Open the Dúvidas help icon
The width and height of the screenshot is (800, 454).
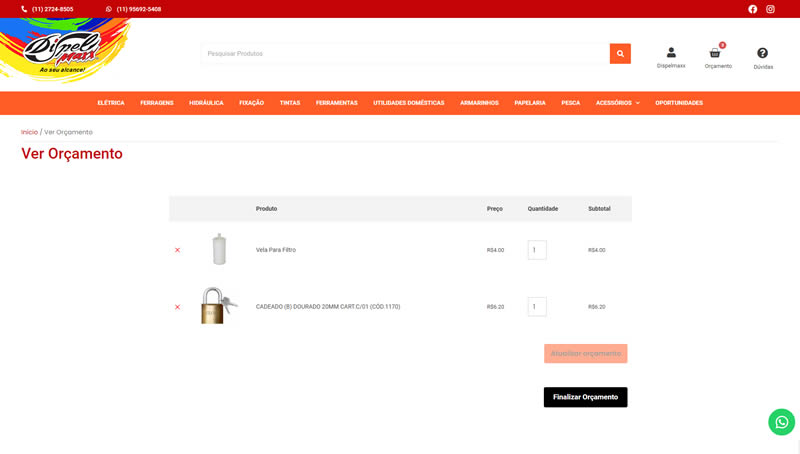pos(762,53)
